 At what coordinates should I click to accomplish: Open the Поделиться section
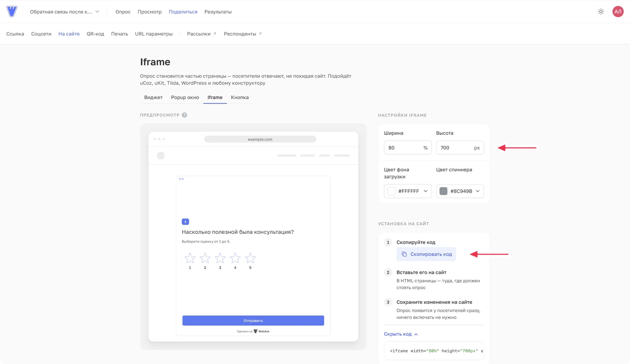[183, 12]
